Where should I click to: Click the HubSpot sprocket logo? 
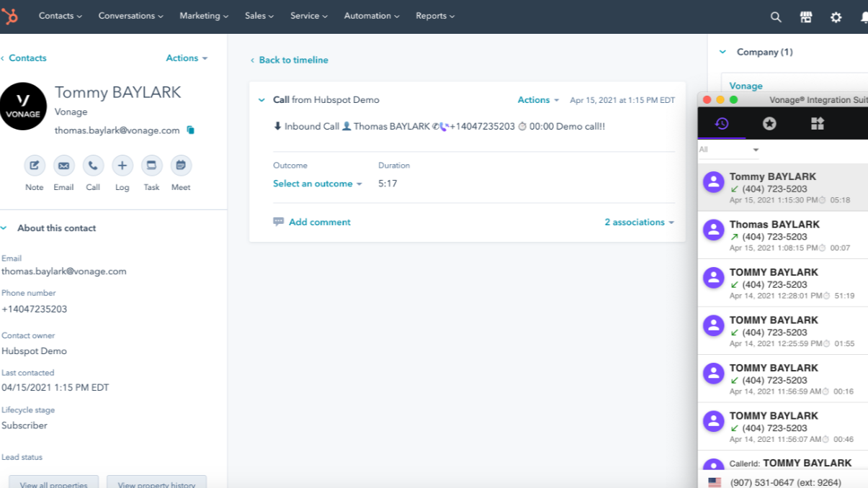9,16
